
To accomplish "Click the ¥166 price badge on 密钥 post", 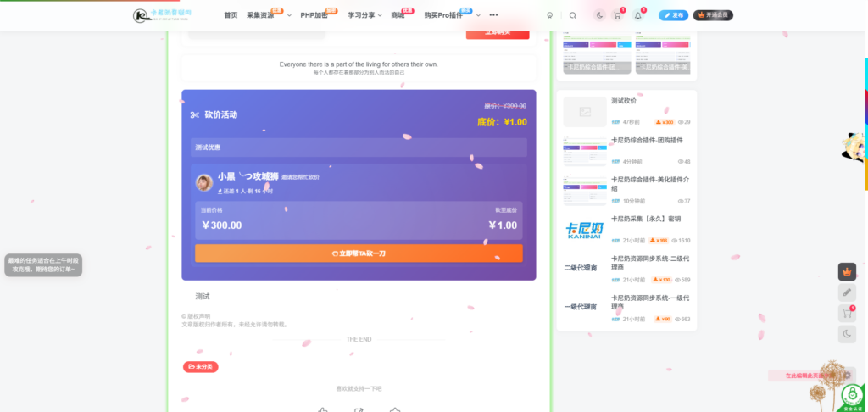I will click(x=659, y=241).
